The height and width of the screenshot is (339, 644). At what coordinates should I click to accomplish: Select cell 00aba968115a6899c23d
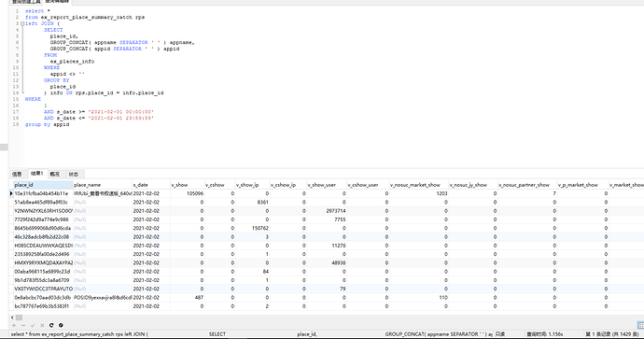pyautogui.click(x=43, y=272)
